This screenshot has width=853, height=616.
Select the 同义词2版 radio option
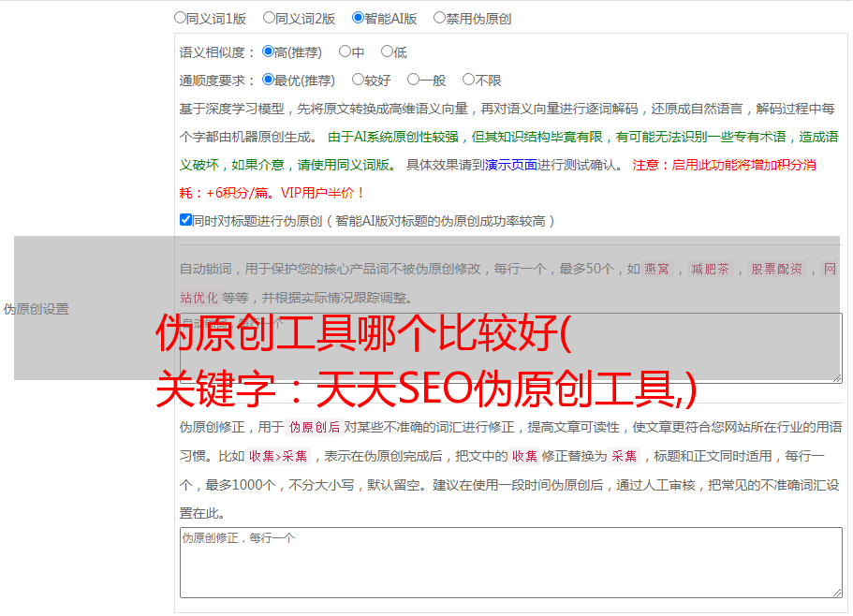click(x=269, y=18)
